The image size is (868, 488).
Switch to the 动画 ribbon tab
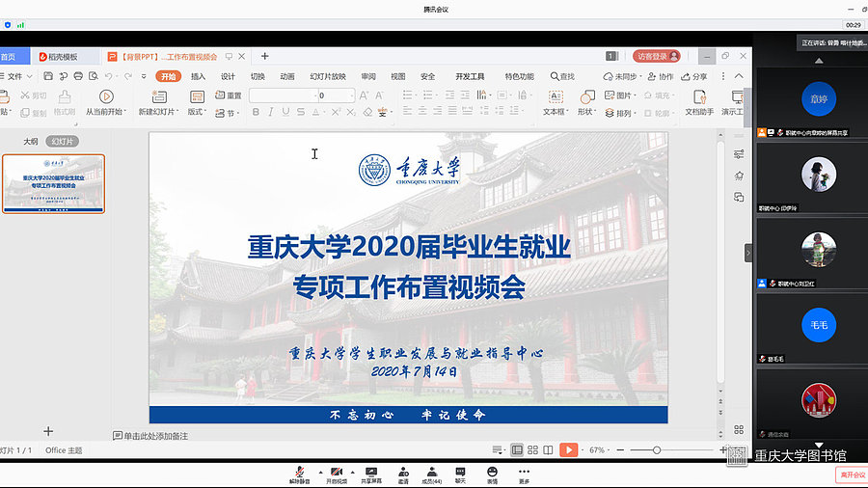pyautogui.click(x=287, y=76)
